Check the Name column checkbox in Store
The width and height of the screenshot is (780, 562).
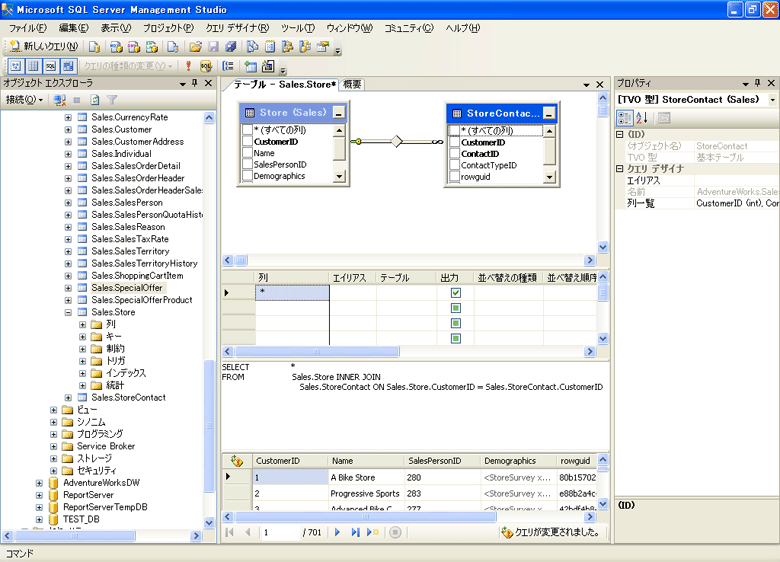pos(247,153)
